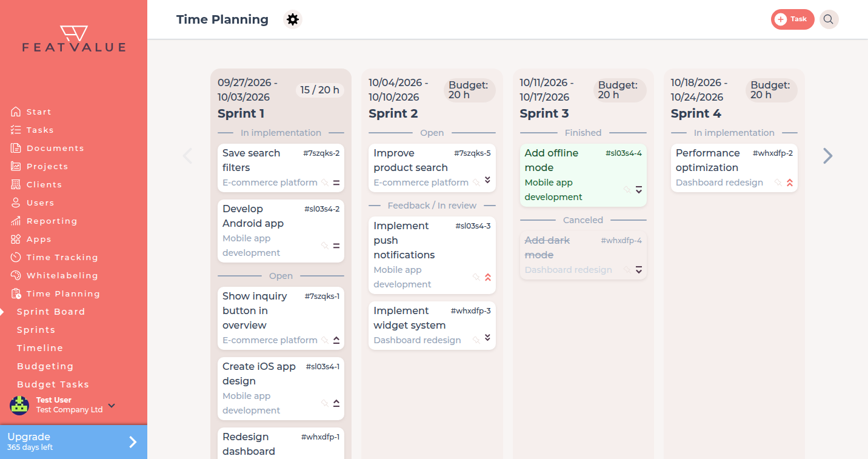The width and height of the screenshot is (868, 459).
Task: Select Sprint Board in the sidebar
Action: point(51,312)
